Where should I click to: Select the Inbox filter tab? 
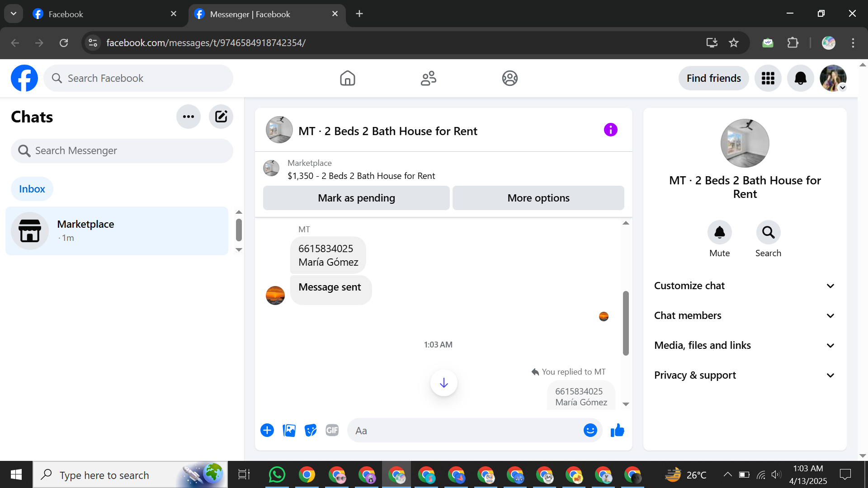[32, 189]
